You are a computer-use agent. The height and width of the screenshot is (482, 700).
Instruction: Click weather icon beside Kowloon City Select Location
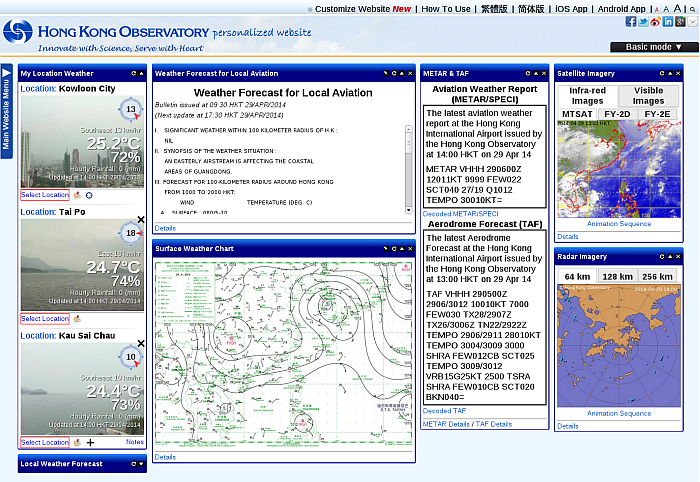pyautogui.click(x=77, y=195)
